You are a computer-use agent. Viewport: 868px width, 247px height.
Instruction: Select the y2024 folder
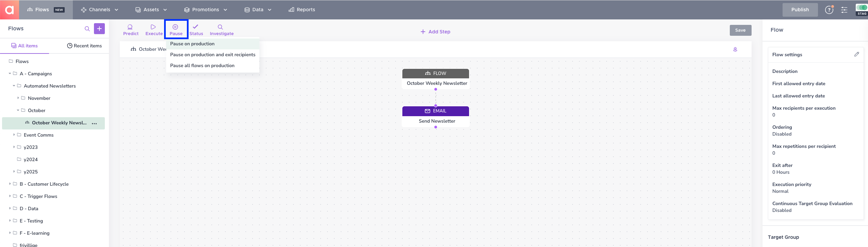[x=31, y=159]
